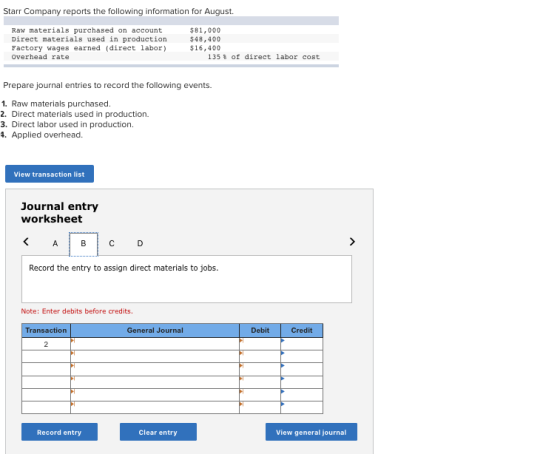Image resolution: width=560 pixels, height=454 pixels.
Task: Click the Clear entry button
Action: click(158, 432)
